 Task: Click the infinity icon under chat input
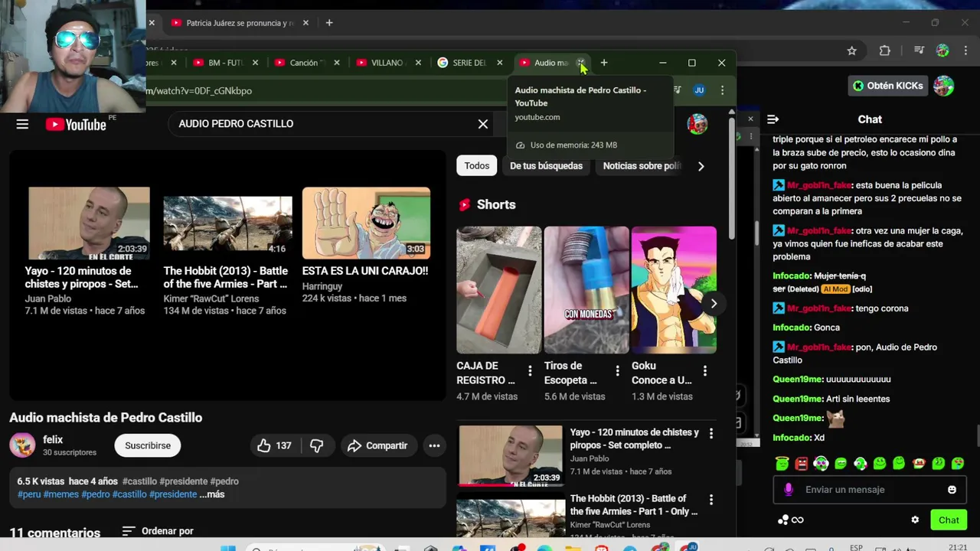point(798,520)
